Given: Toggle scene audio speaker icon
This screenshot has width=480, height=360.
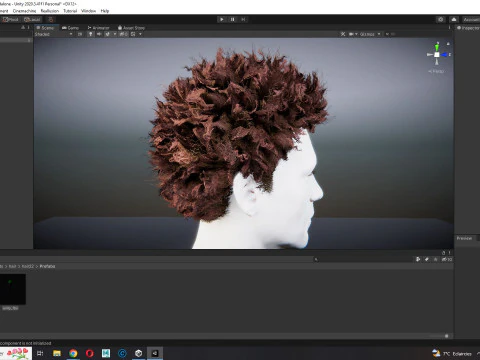Looking at the screenshot, I should coord(99,34).
